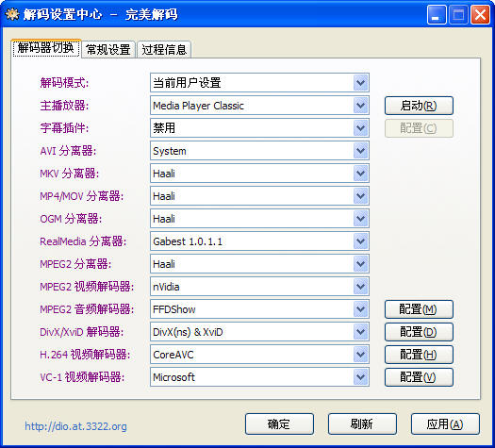Open the MP4/MOV 分离器 dropdown
This screenshot has width=495, height=448.
click(x=259, y=196)
